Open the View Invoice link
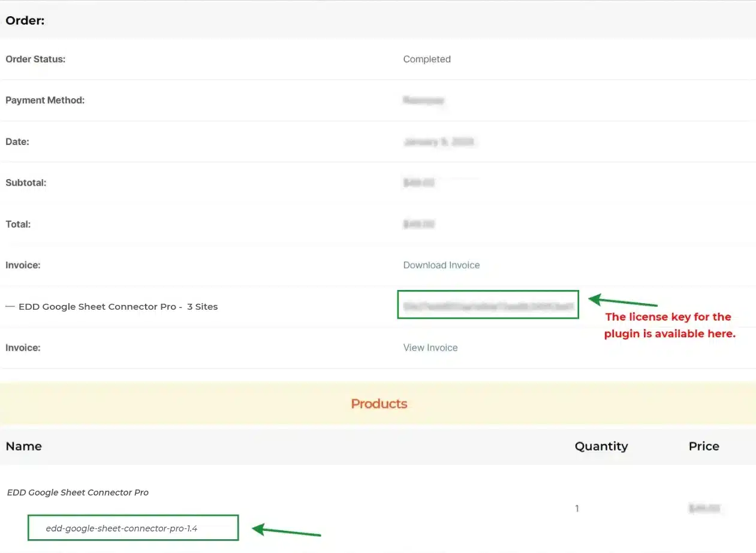 [430, 347]
